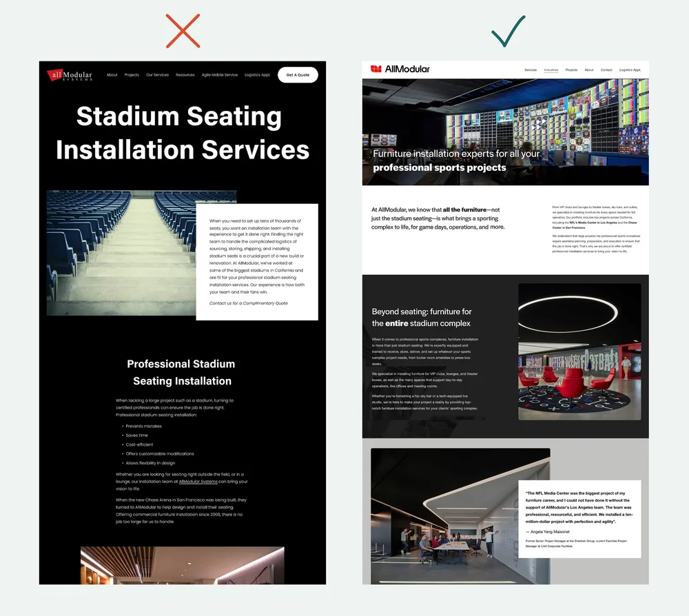Click the Allows flexibility in design bullet
Viewport: 689px width, 616px height.
150,463
